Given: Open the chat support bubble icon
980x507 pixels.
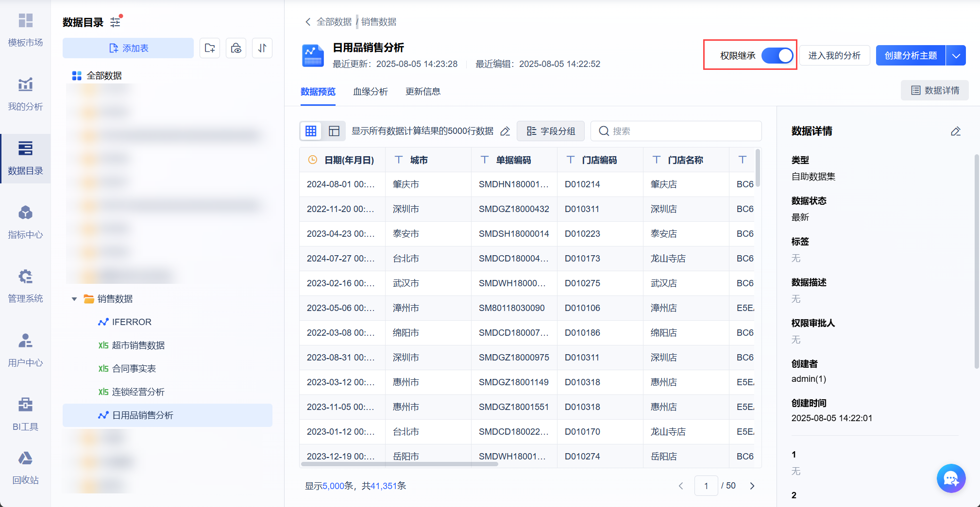Looking at the screenshot, I should 950,478.
